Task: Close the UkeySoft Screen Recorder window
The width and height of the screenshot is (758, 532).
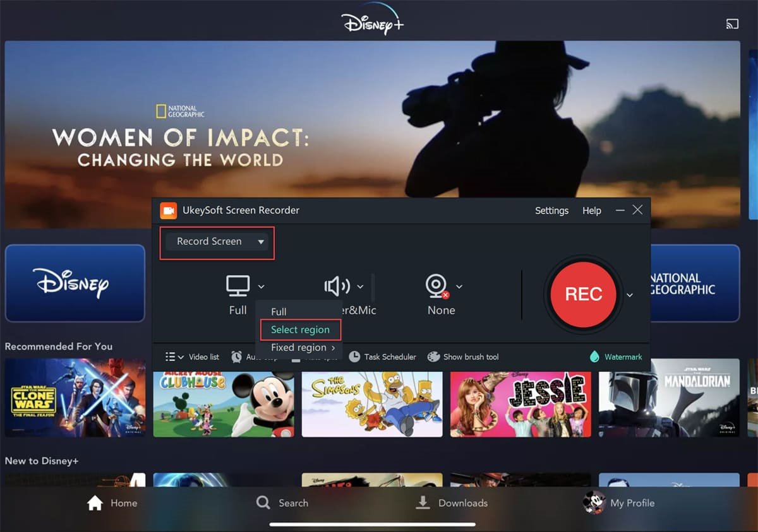Action: click(x=637, y=210)
